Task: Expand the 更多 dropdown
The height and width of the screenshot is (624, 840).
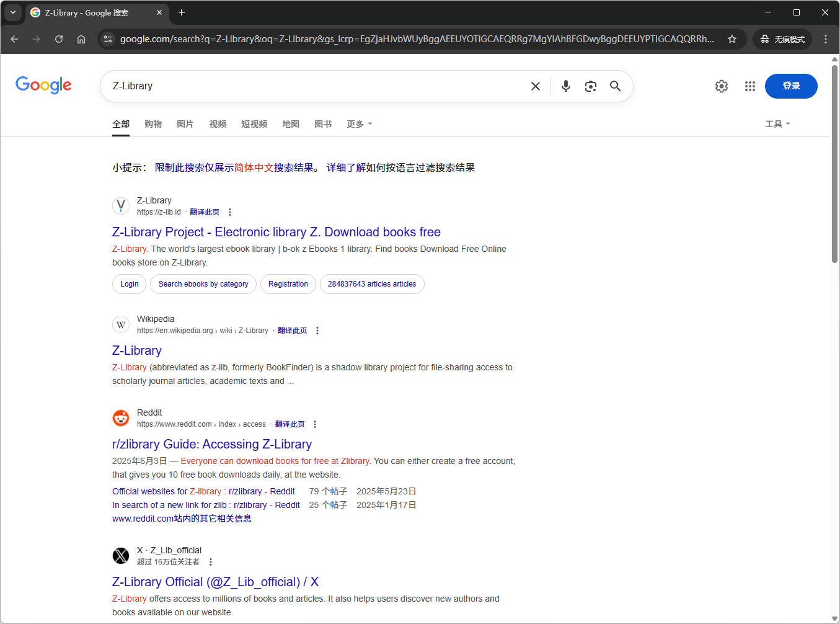Action: (360, 124)
